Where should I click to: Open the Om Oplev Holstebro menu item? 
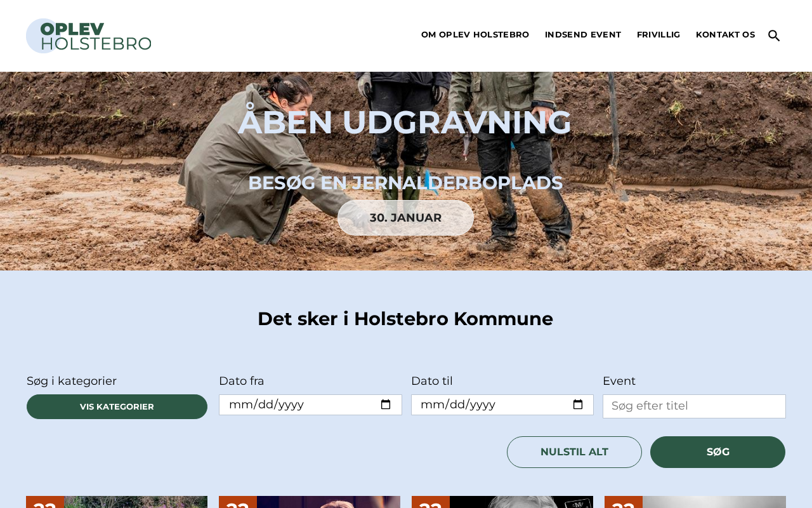click(475, 35)
